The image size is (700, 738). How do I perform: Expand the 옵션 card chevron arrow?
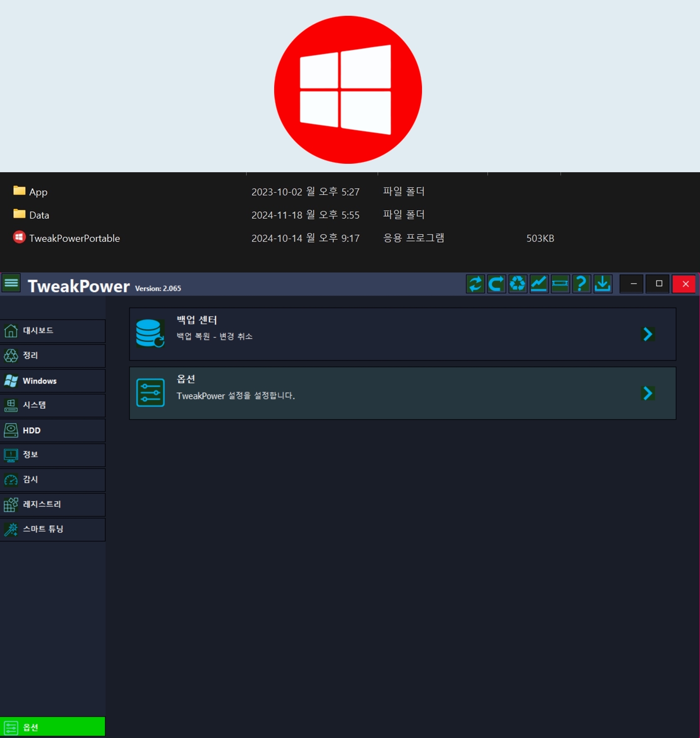(x=648, y=393)
